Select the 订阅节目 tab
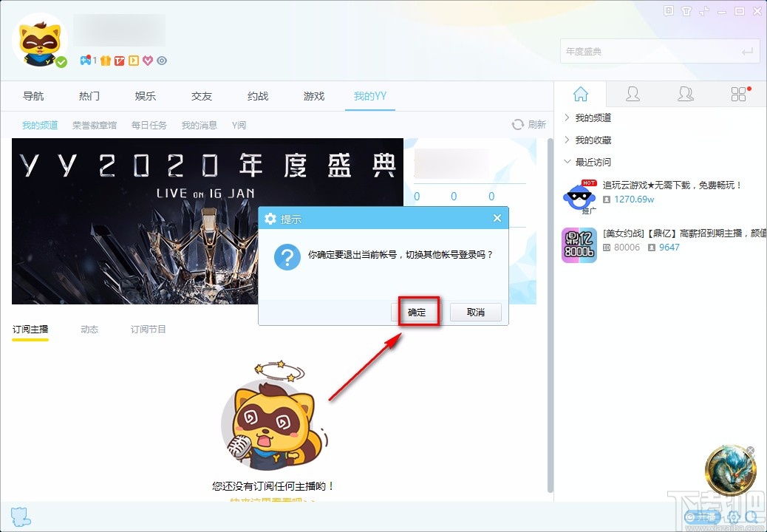The image size is (767, 532). (149, 329)
